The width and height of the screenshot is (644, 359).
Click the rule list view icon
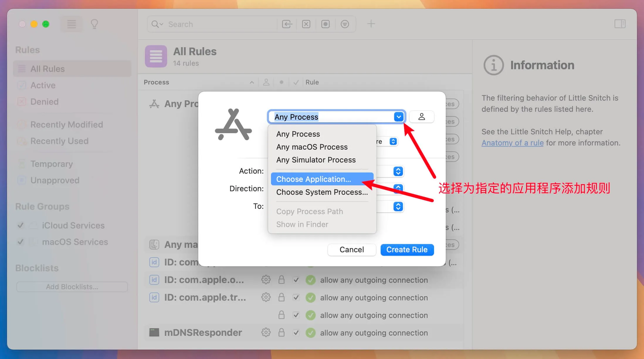(72, 24)
